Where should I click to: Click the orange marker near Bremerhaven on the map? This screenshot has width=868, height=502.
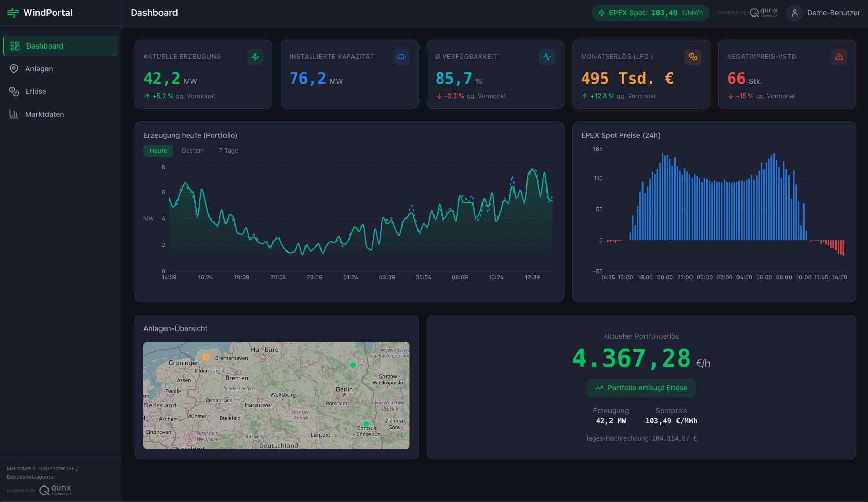[206, 357]
